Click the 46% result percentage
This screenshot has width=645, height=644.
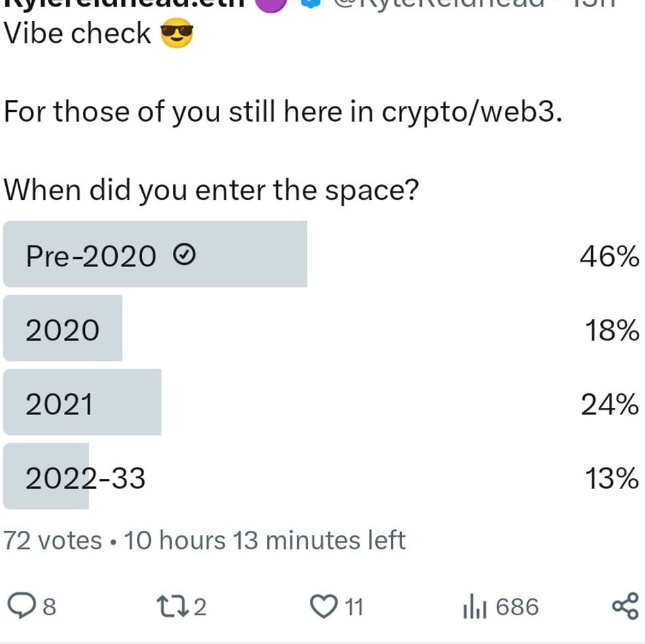click(x=609, y=256)
